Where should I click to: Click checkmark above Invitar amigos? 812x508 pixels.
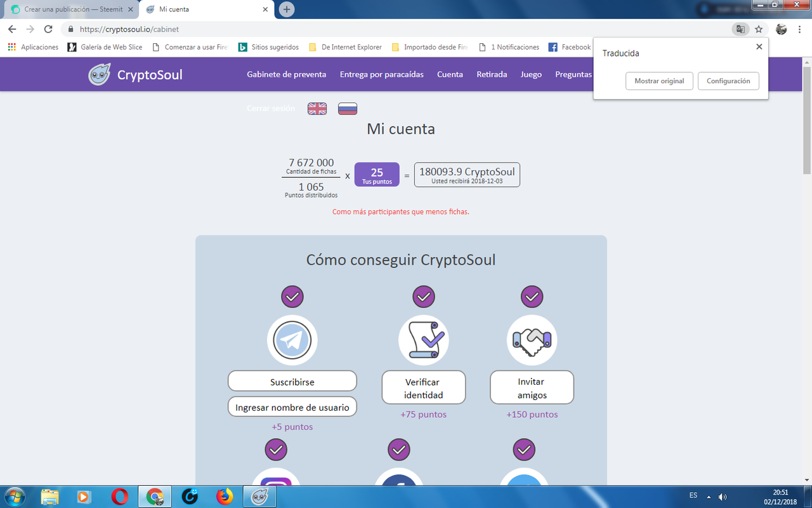(x=532, y=297)
